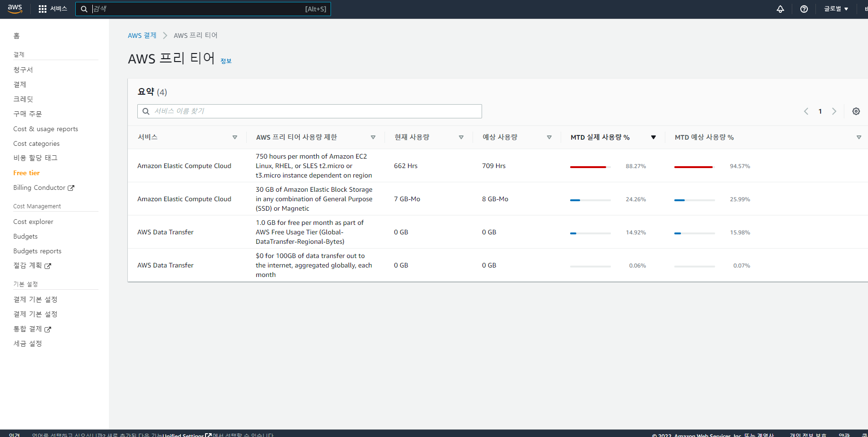
Task: Click the AWS logo in the header
Action: [x=15, y=9]
